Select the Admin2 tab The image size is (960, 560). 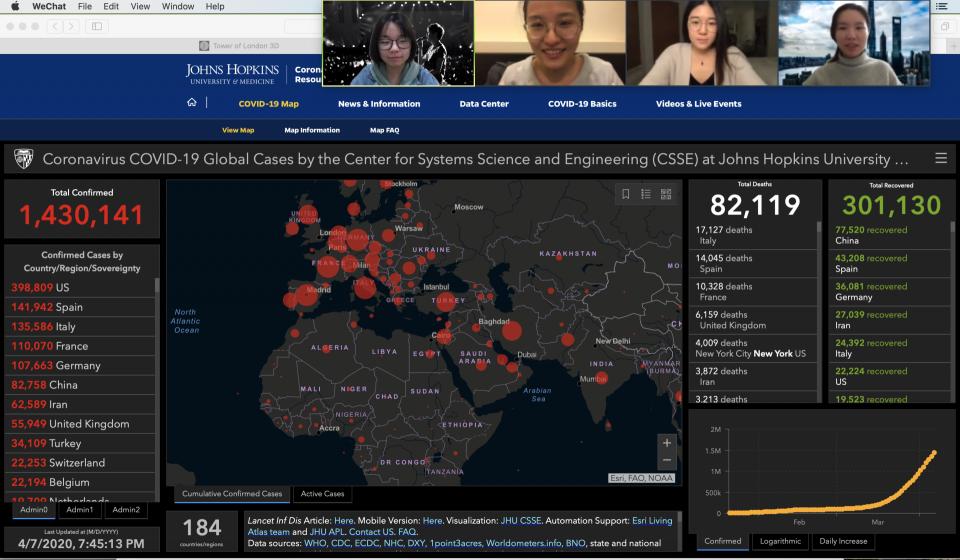[126, 510]
